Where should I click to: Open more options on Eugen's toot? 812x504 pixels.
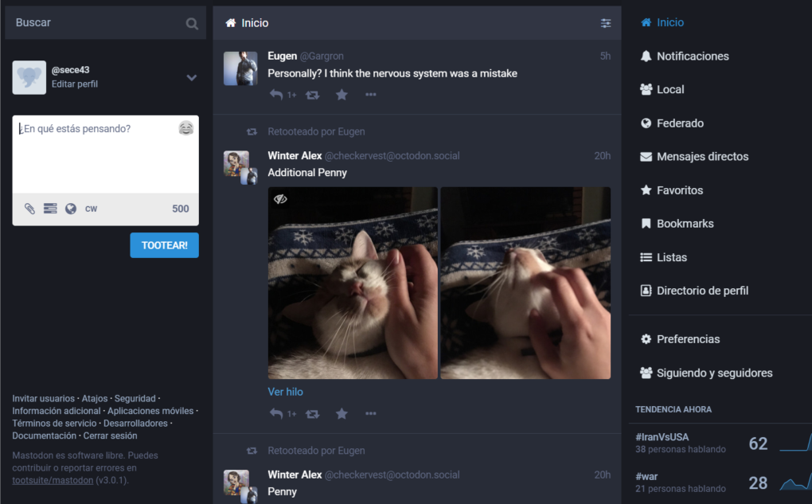click(371, 95)
